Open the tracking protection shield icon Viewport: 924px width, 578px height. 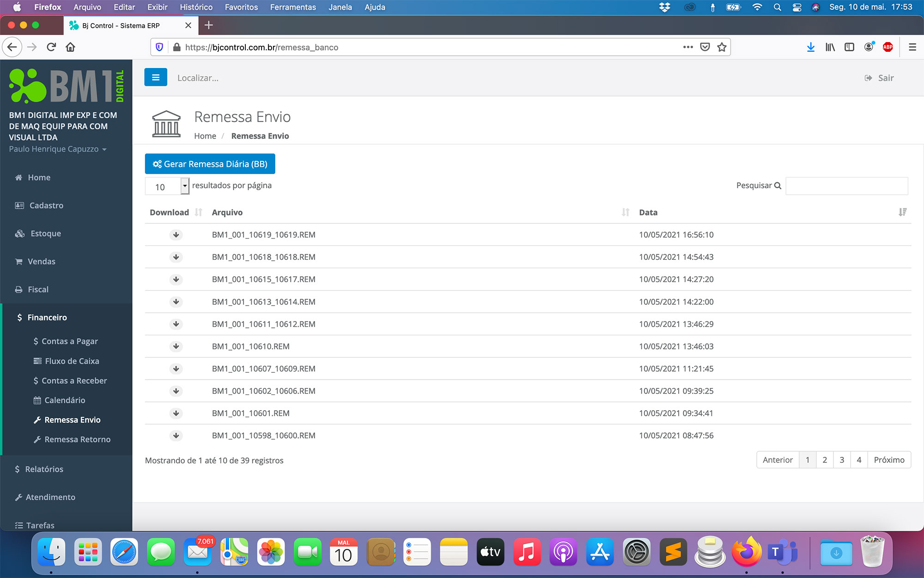click(x=159, y=47)
